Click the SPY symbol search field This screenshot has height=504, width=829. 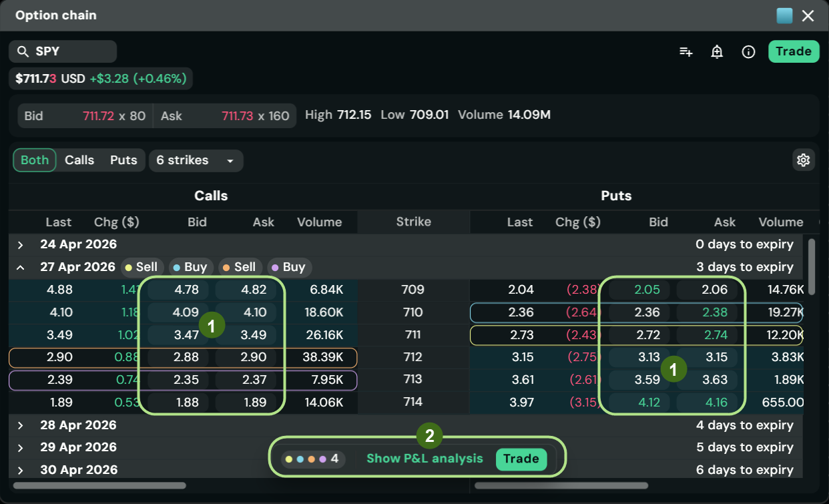tap(63, 51)
